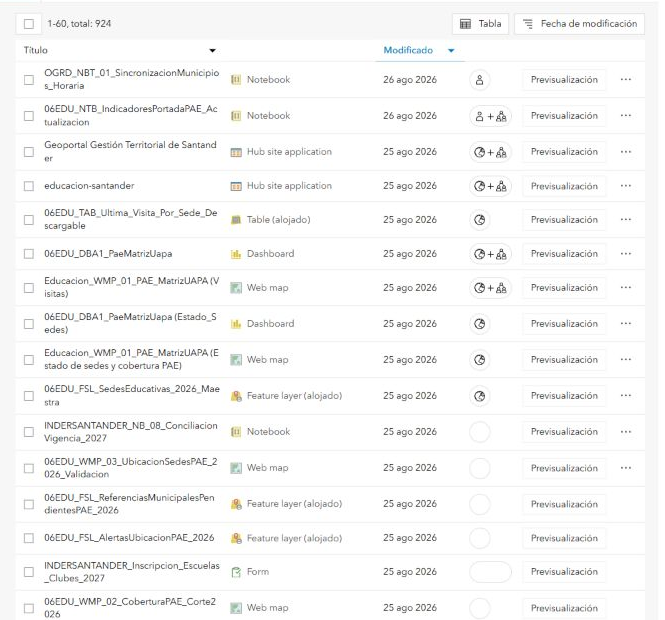The width and height of the screenshot is (665, 620).
Task: Click the Notebook icon for OGRD_NBT_01_SincronizacionMunicipios_Horaria
Action: click(236, 80)
